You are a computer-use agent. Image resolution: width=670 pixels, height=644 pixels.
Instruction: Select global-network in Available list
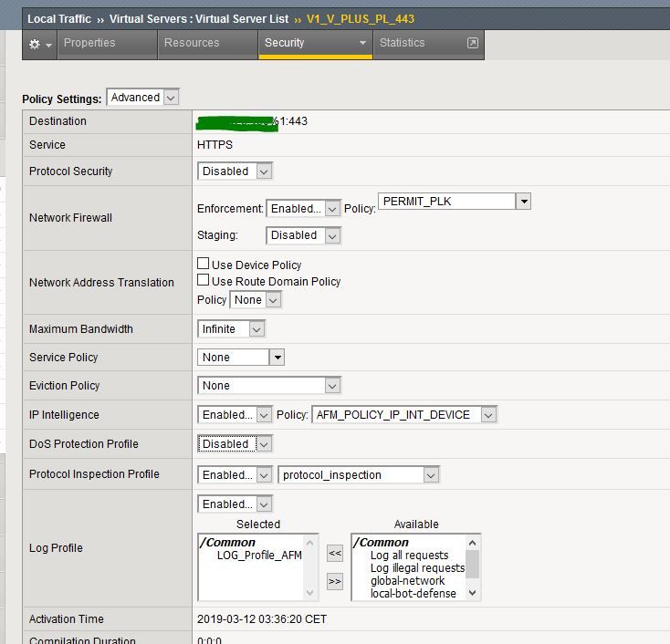coord(407,580)
